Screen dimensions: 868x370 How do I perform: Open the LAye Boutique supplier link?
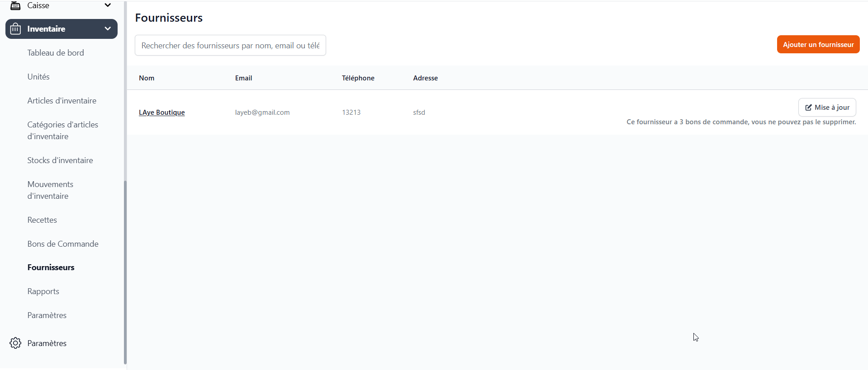[x=161, y=112]
